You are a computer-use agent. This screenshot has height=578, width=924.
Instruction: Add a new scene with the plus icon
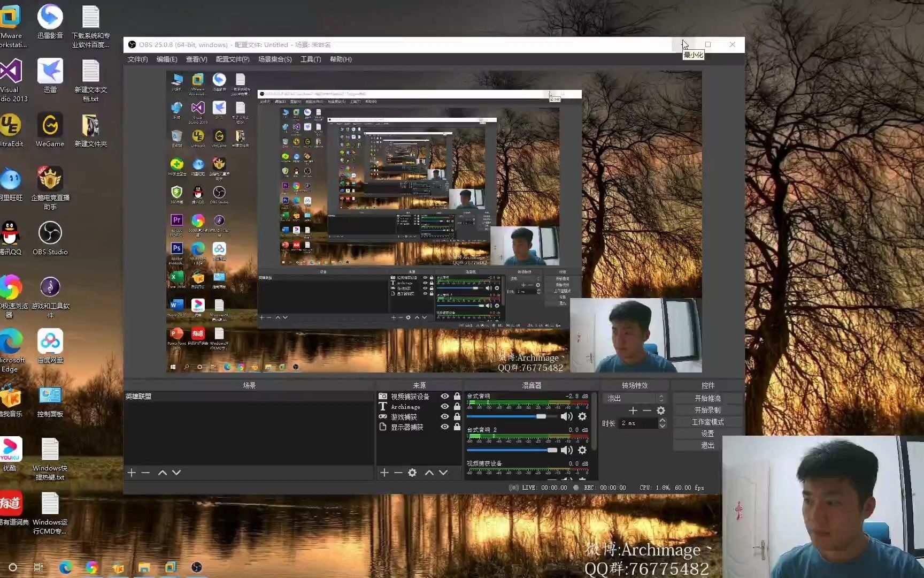pyautogui.click(x=132, y=473)
